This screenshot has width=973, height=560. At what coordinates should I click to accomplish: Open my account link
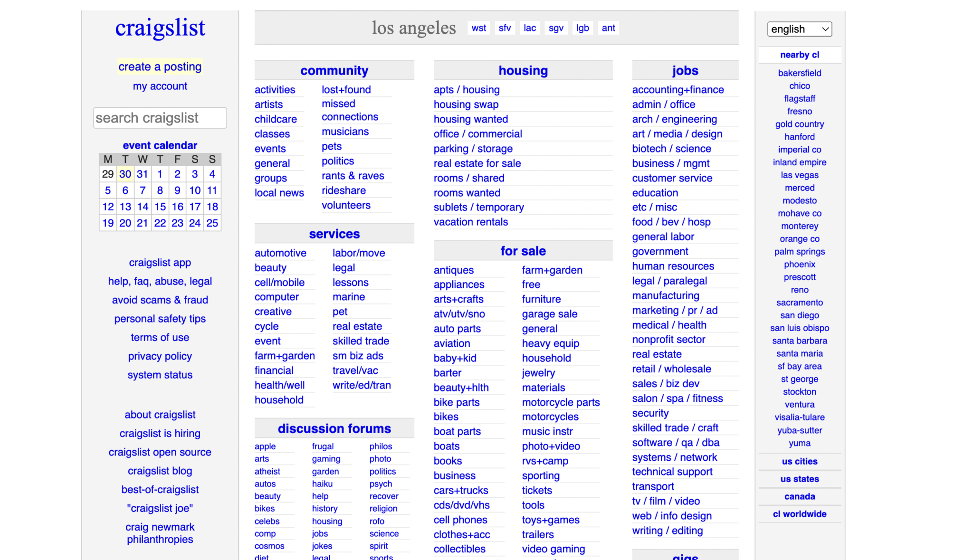[x=160, y=86]
